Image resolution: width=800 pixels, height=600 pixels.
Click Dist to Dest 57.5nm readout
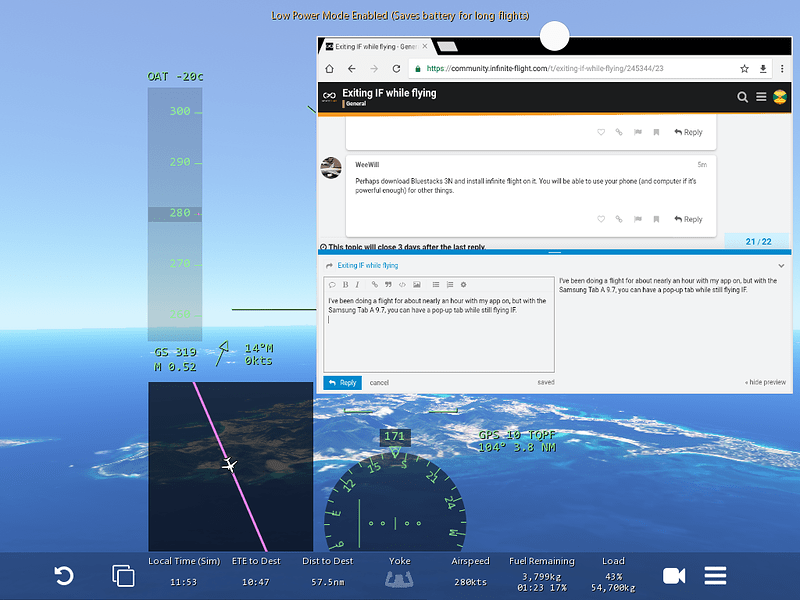point(328,572)
